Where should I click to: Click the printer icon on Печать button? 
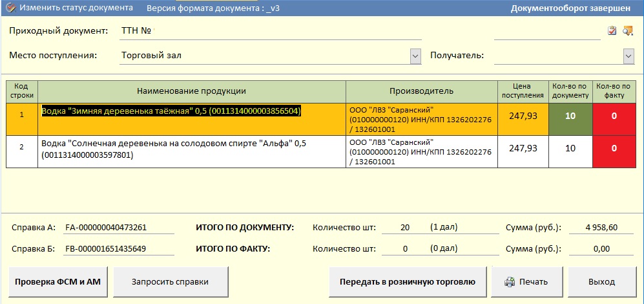tap(509, 282)
